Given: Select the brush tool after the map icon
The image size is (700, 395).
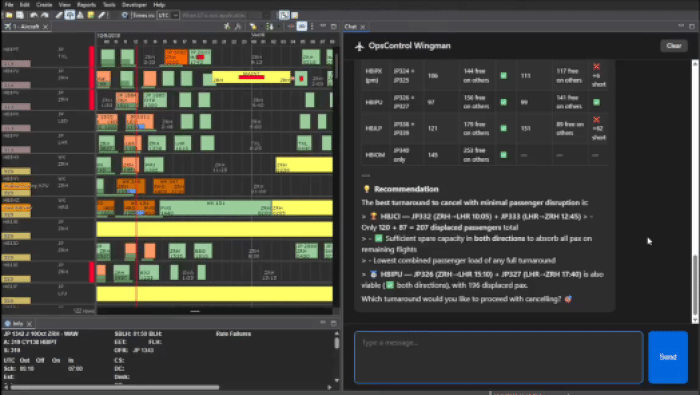Looking at the screenshot, I should click(102, 15).
